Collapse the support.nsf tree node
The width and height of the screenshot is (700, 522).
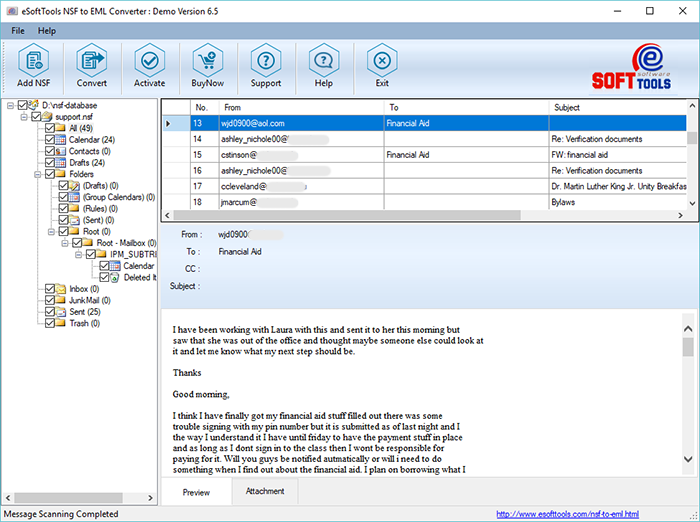[24, 117]
